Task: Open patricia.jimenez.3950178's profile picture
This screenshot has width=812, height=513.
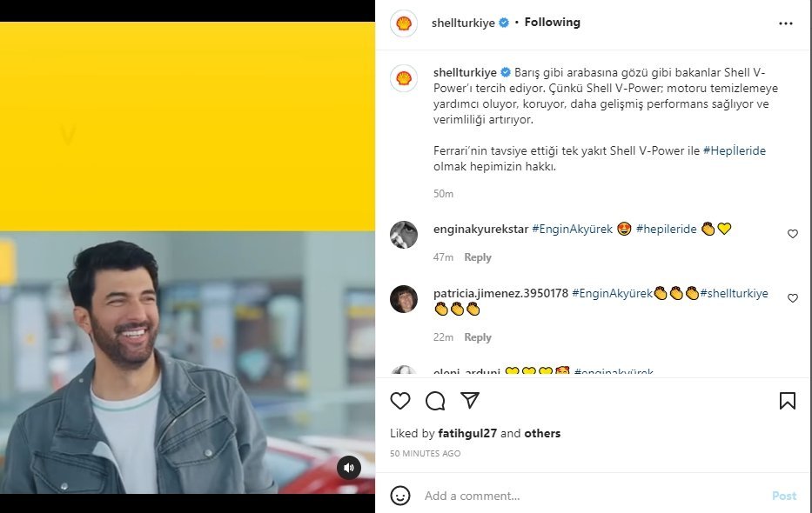Action: click(x=404, y=299)
